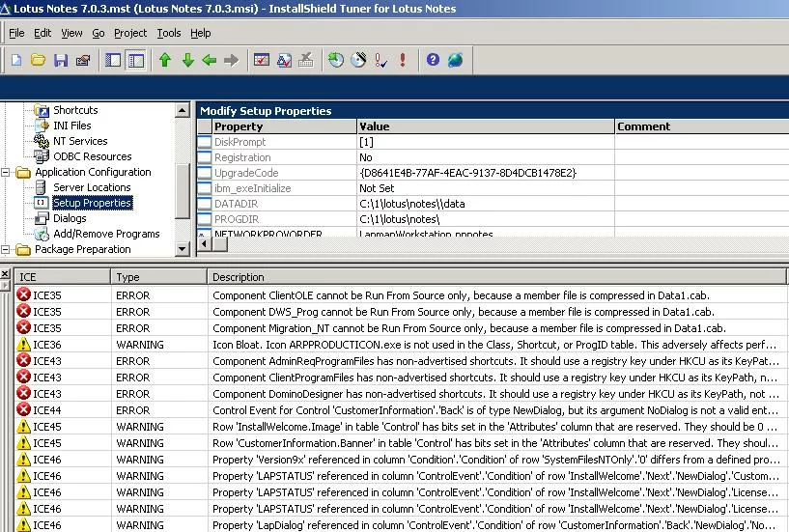
Task: Open the Project menu
Action: point(130,33)
